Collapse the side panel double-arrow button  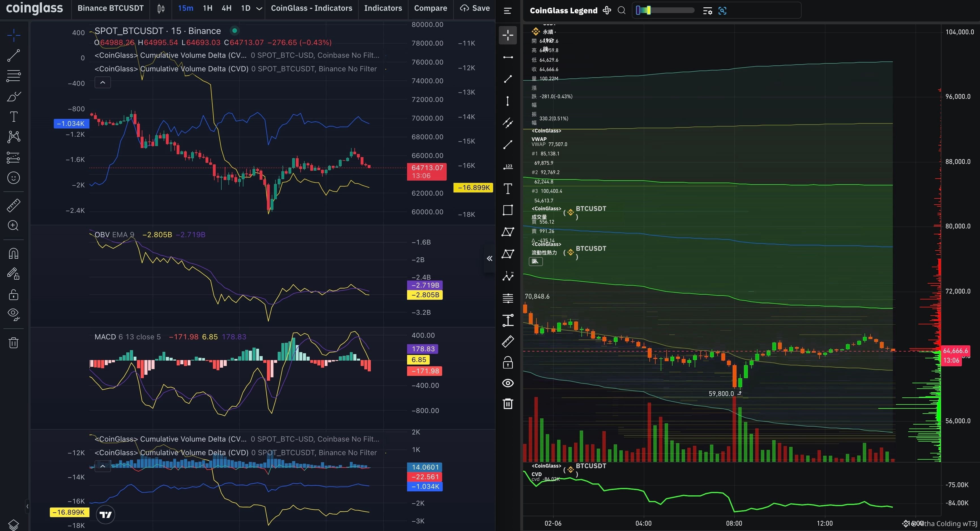click(490, 259)
